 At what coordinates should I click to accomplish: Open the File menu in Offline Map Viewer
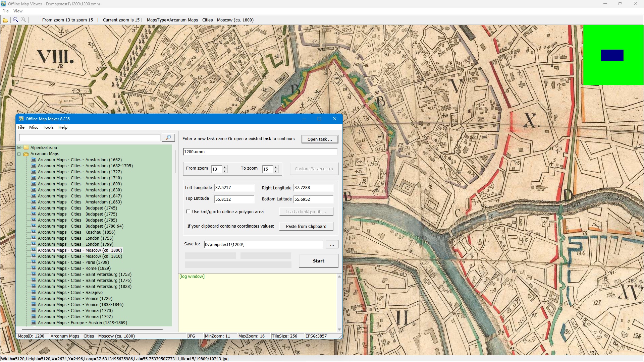5,11
